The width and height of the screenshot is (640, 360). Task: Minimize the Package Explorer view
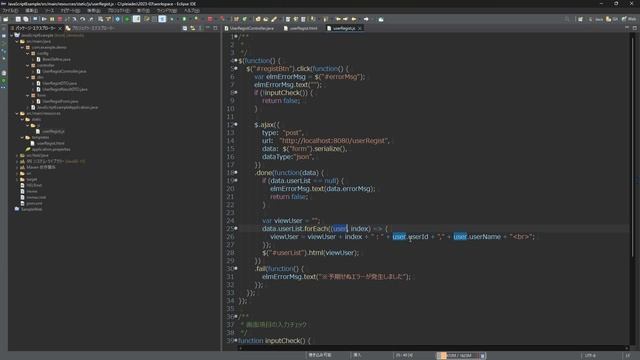point(208,28)
